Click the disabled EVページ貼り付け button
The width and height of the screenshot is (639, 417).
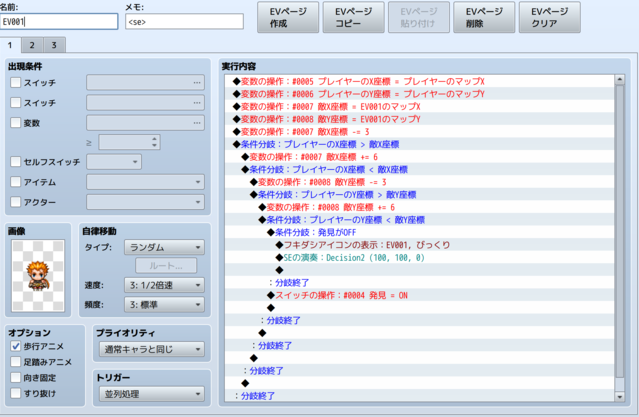(419, 17)
